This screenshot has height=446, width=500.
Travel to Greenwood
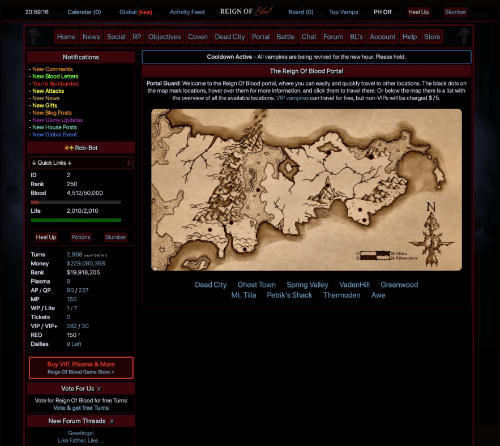(399, 285)
